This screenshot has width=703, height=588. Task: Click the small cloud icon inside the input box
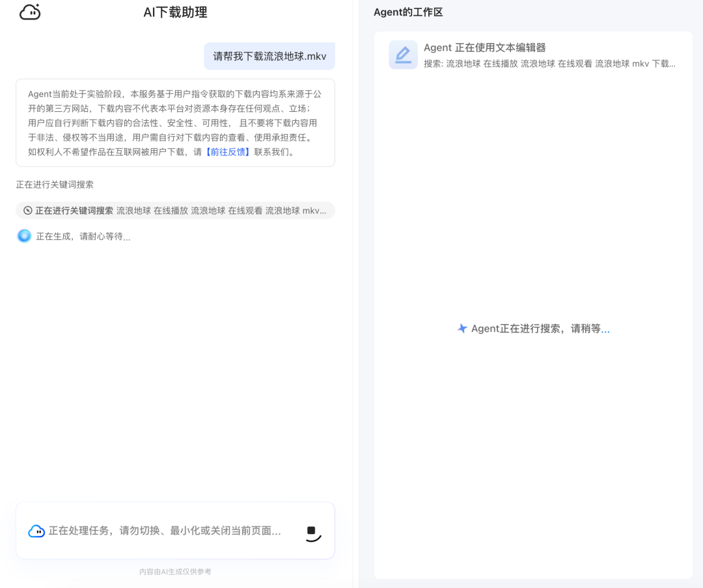[x=36, y=531]
